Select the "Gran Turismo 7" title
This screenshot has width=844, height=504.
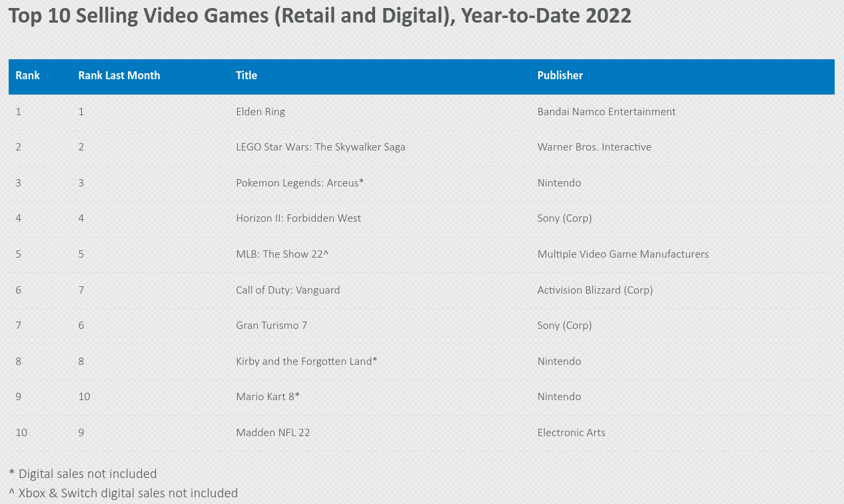coord(271,326)
